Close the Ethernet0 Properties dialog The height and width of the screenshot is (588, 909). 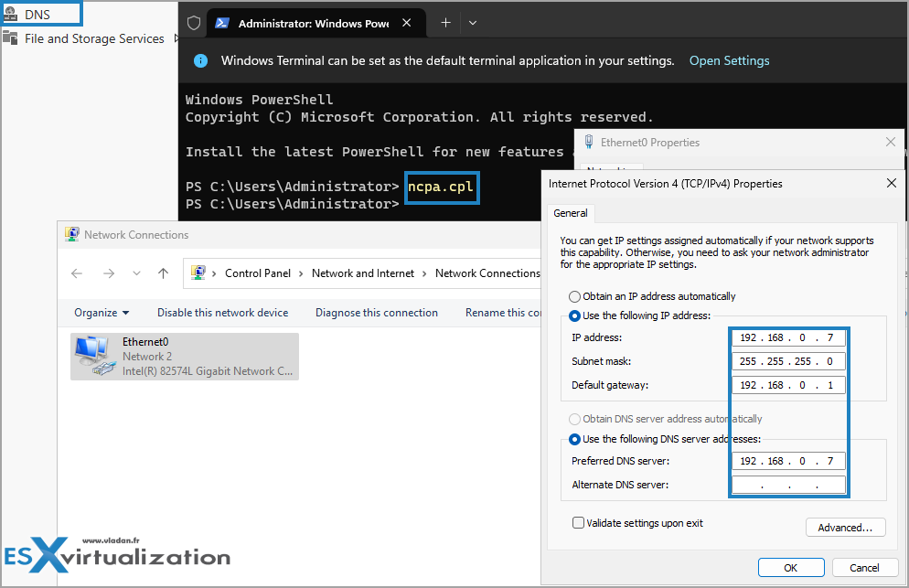coord(891,142)
